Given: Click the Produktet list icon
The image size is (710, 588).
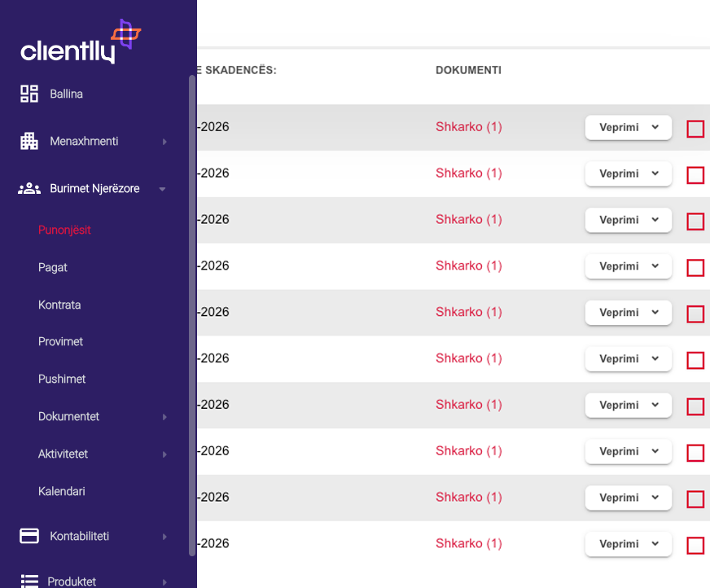Looking at the screenshot, I should (x=29, y=581).
